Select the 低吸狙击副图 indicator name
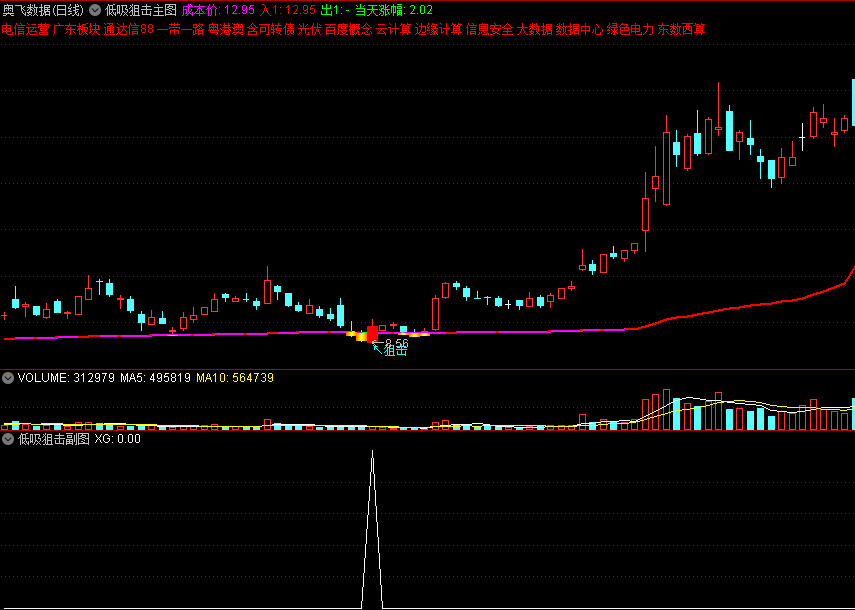Image resolution: width=855 pixels, height=610 pixels. [x=54, y=439]
